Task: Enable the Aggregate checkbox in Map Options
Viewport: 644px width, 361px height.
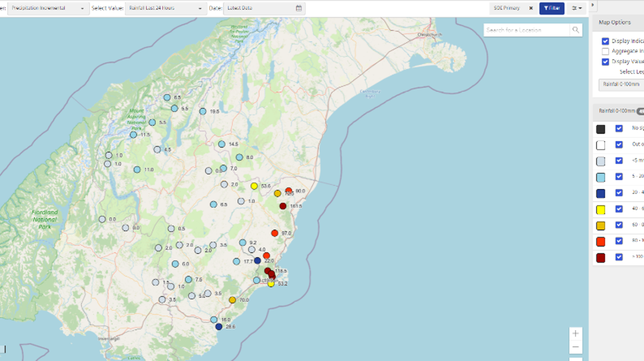Action: (605, 52)
